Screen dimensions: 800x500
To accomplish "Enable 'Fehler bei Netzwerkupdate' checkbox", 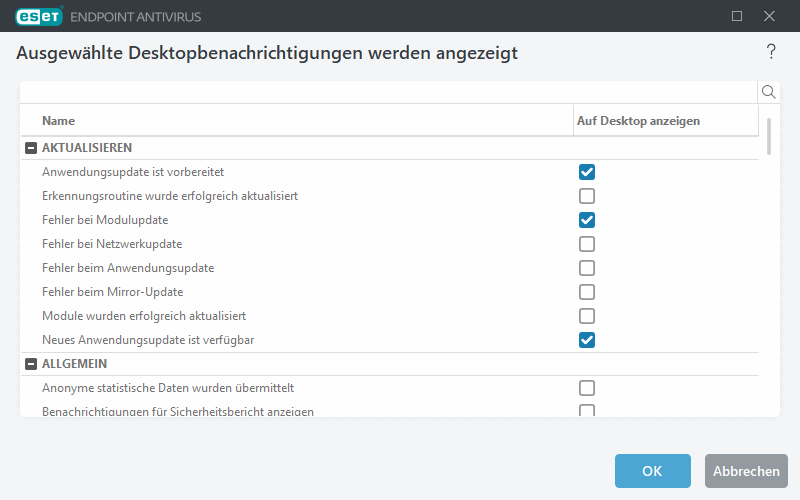I will click(x=587, y=244).
